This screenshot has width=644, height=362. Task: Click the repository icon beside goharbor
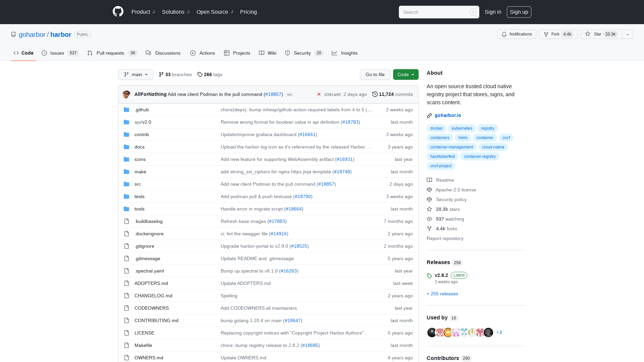tap(13, 35)
